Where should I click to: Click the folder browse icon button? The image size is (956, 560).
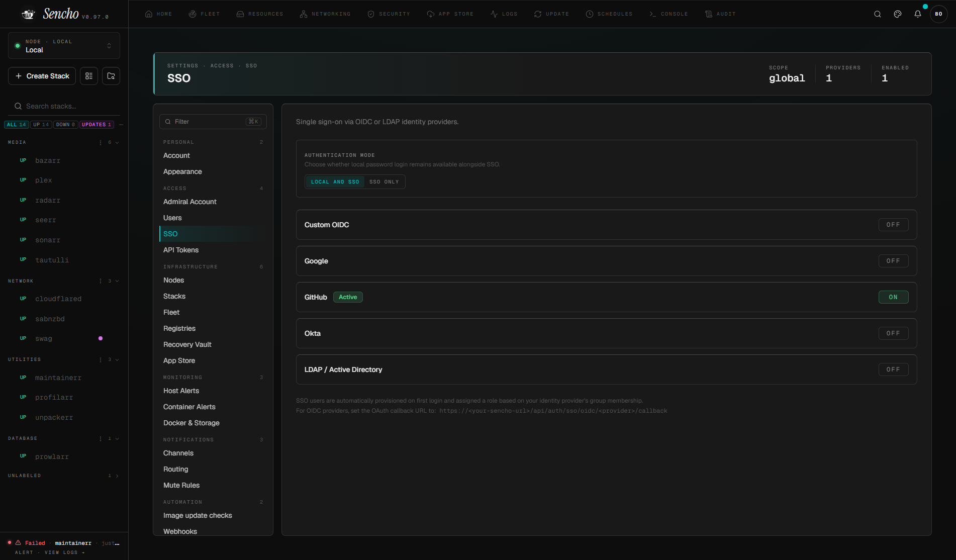tap(111, 76)
